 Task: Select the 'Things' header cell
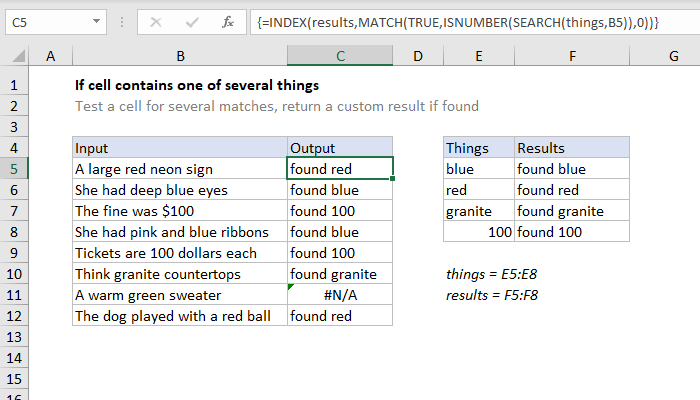tap(479, 148)
